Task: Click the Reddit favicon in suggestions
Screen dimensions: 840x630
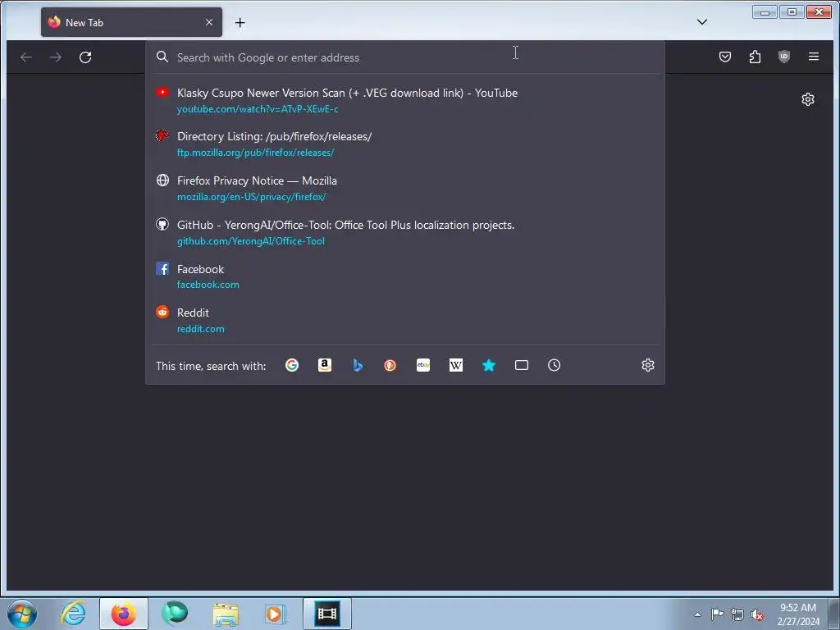Action: point(162,312)
